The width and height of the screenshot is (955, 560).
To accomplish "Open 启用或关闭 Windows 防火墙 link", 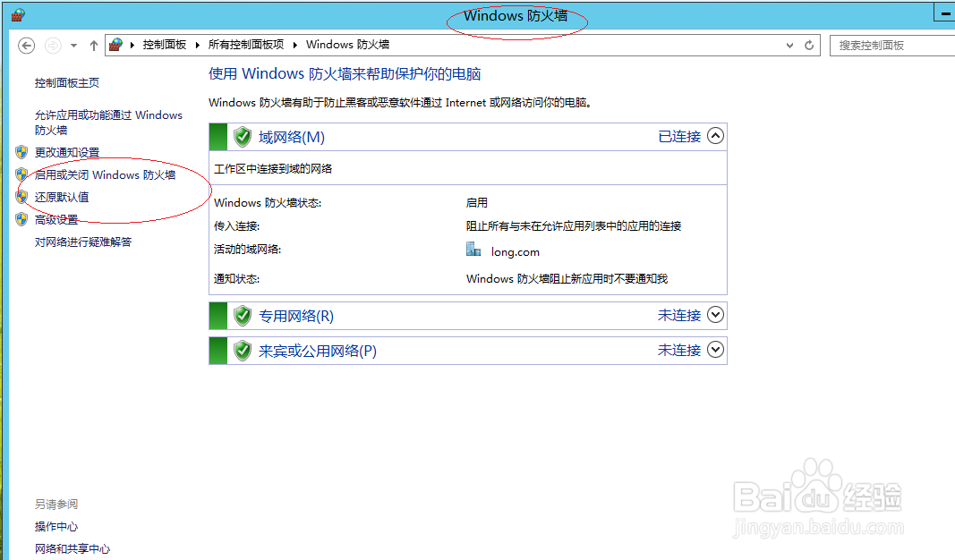I will click(x=106, y=174).
